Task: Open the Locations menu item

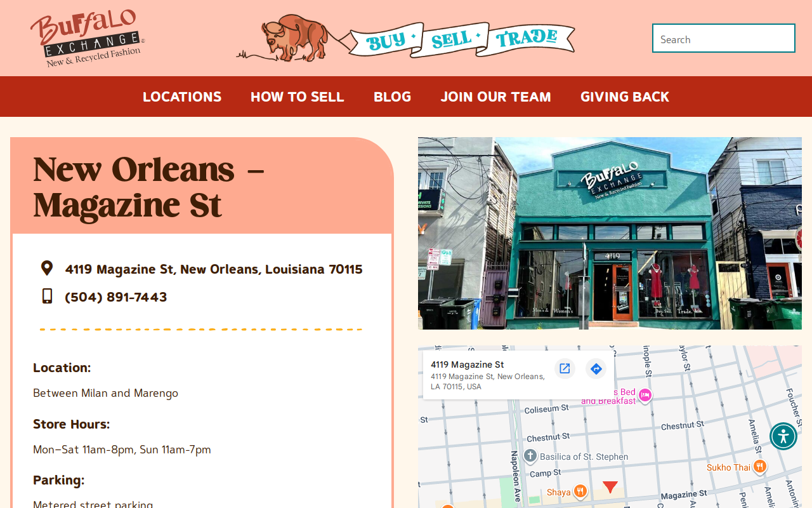Action: (x=182, y=97)
